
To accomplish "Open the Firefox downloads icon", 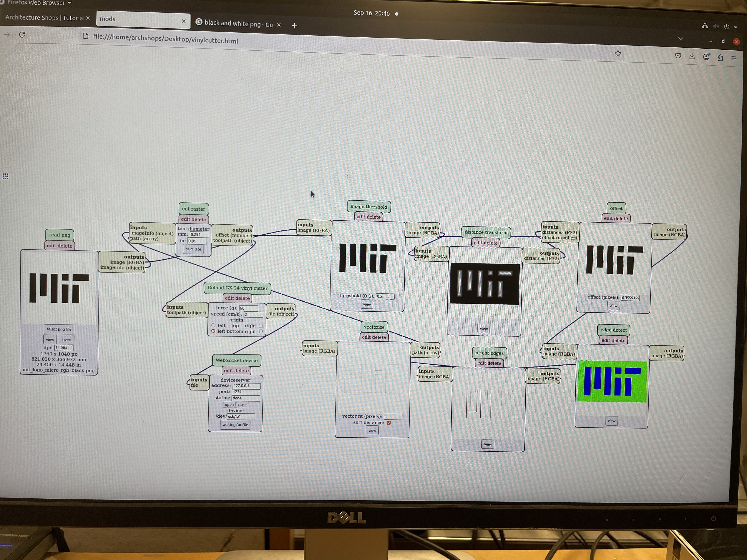I will coord(692,56).
